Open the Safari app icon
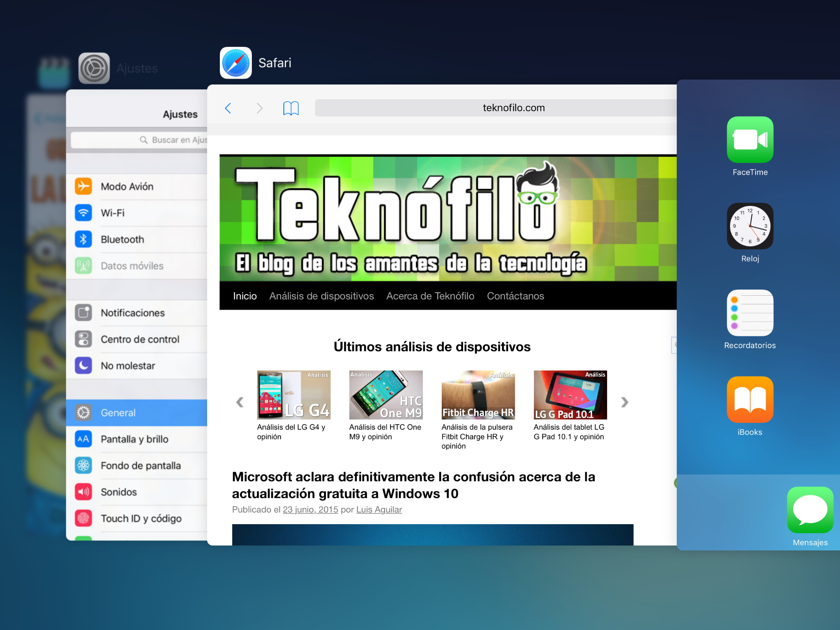 (x=235, y=63)
